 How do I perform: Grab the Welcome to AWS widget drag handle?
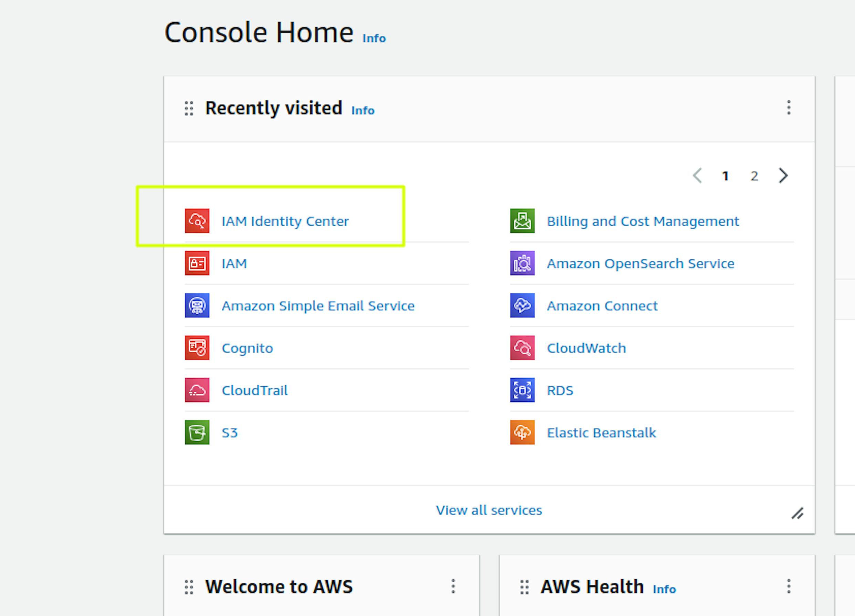click(x=189, y=587)
